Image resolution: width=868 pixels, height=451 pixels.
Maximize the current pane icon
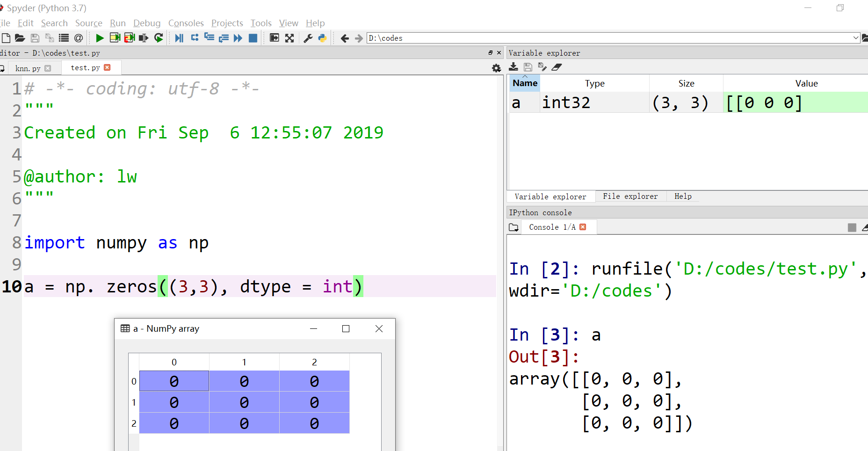(x=275, y=38)
